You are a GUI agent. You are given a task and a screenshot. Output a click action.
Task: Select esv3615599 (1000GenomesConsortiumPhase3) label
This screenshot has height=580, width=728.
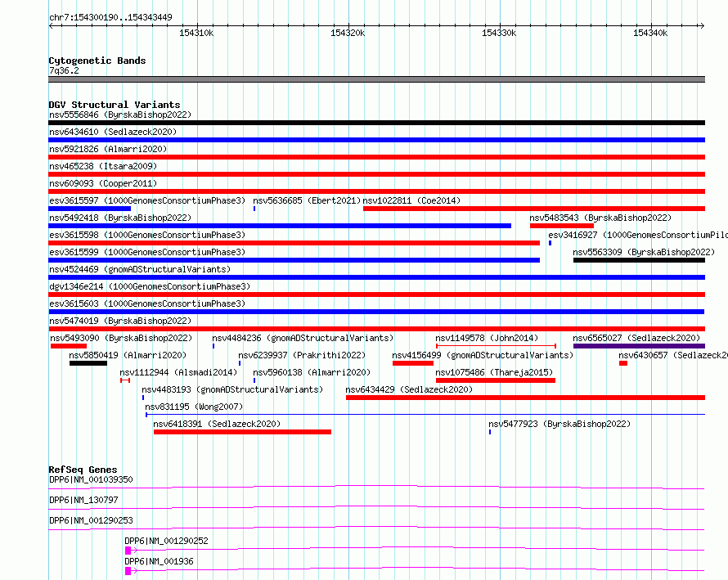pos(147,252)
